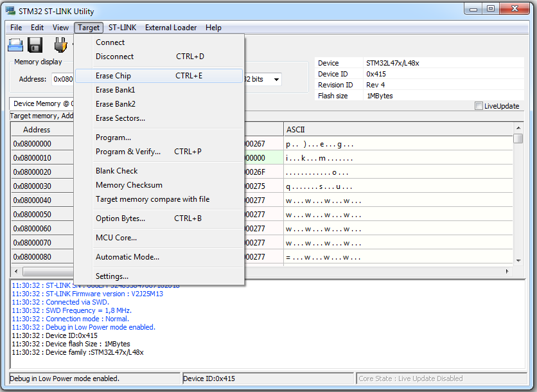The height and width of the screenshot is (392, 537).
Task: Click the horizontal scrollbar left arrow
Action: 16,271
